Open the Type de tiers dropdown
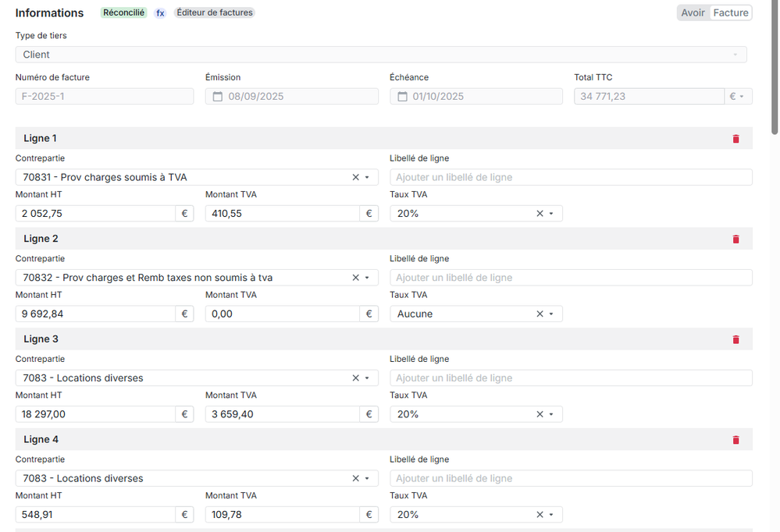This screenshot has height=532, width=780. click(381, 55)
